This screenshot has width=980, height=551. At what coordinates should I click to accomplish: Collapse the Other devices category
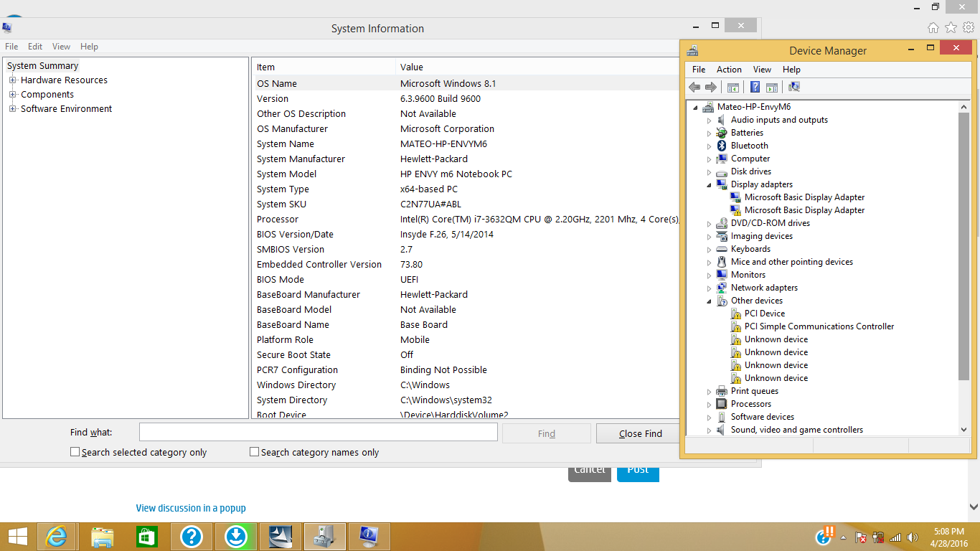point(709,301)
